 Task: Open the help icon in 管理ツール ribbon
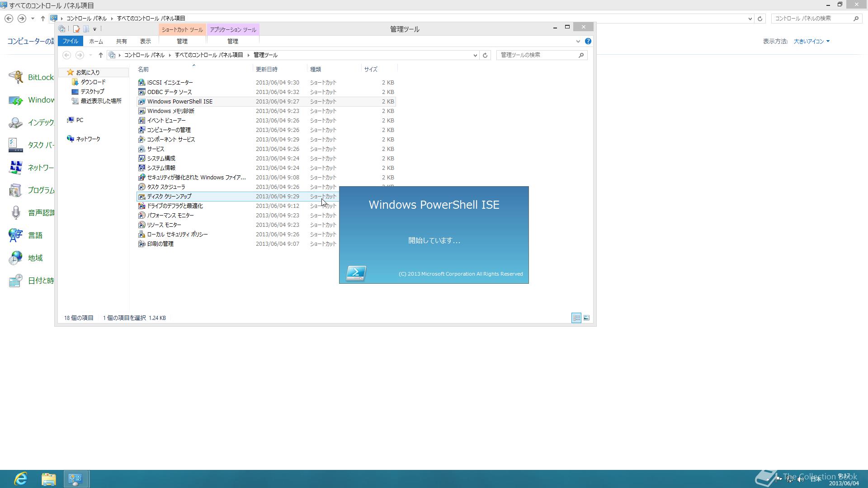coord(588,41)
